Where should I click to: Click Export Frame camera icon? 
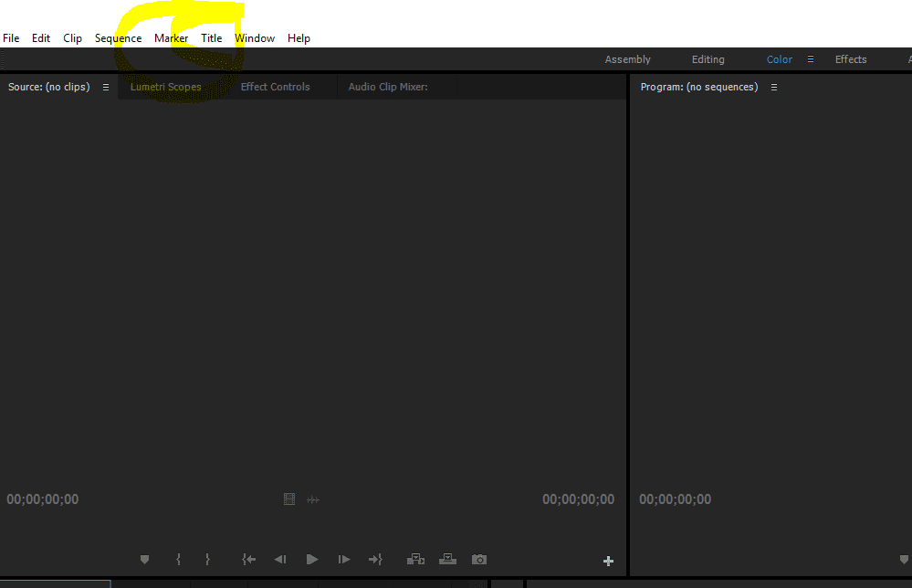click(479, 560)
